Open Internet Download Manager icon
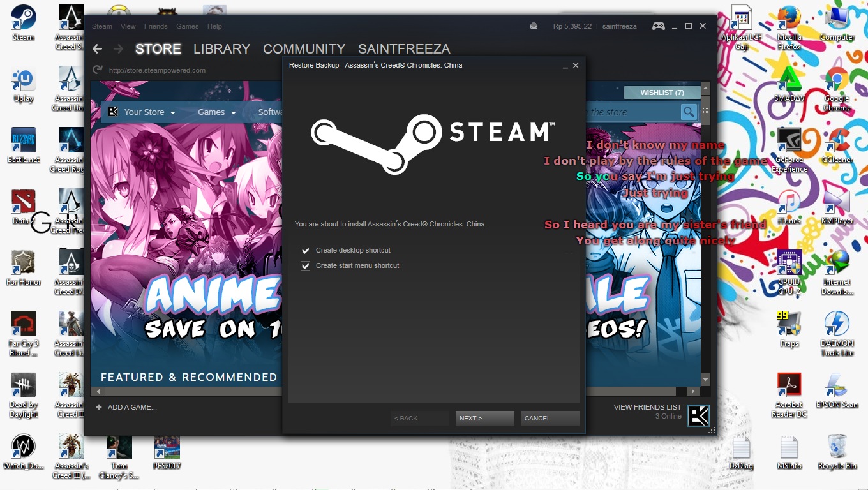The image size is (868, 490). pyautogui.click(x=837, y=272)
